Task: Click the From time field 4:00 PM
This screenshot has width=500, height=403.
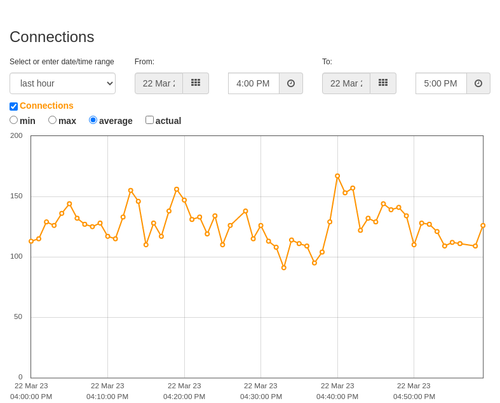Action: click(254, 83)
